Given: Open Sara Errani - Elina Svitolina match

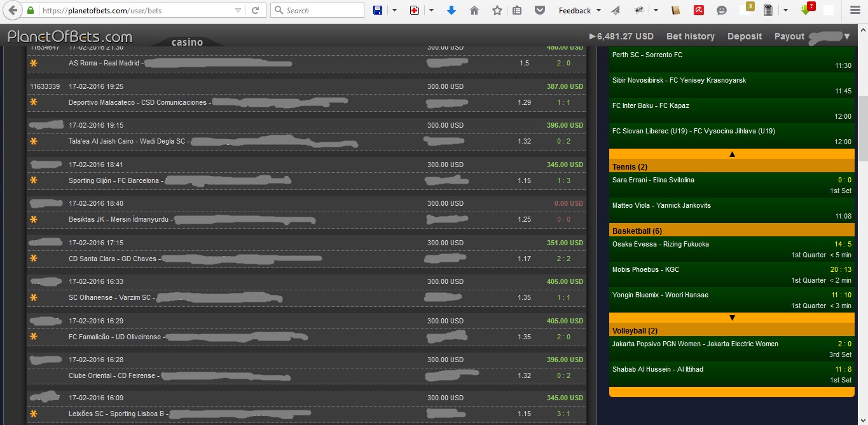Looking at the screenshot, I should (732, 185).
